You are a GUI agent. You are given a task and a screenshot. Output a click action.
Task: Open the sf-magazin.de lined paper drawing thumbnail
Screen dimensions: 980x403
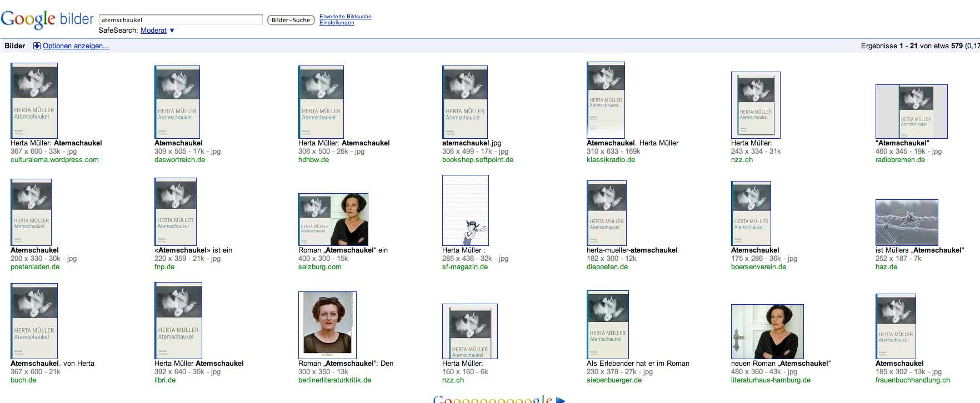click(465, 210)
